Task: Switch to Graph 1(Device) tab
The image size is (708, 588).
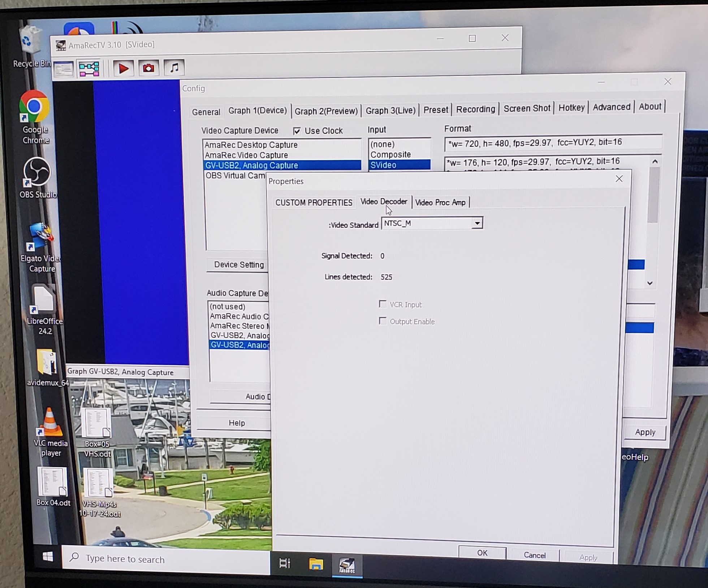Action: (258, 110)
